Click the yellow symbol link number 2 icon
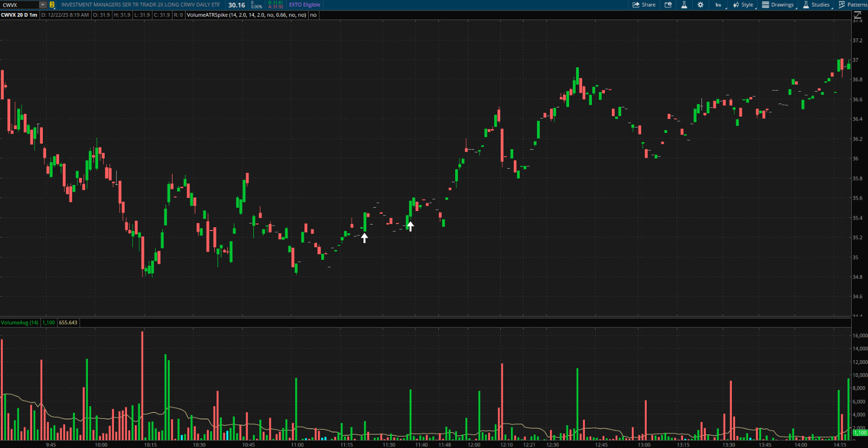868x448 pixels. click(x=52, y=5)
